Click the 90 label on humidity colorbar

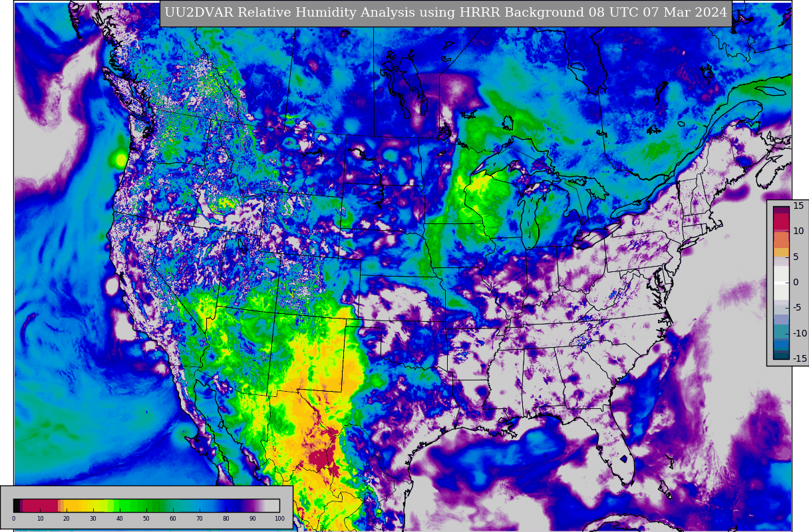point(253,518)
